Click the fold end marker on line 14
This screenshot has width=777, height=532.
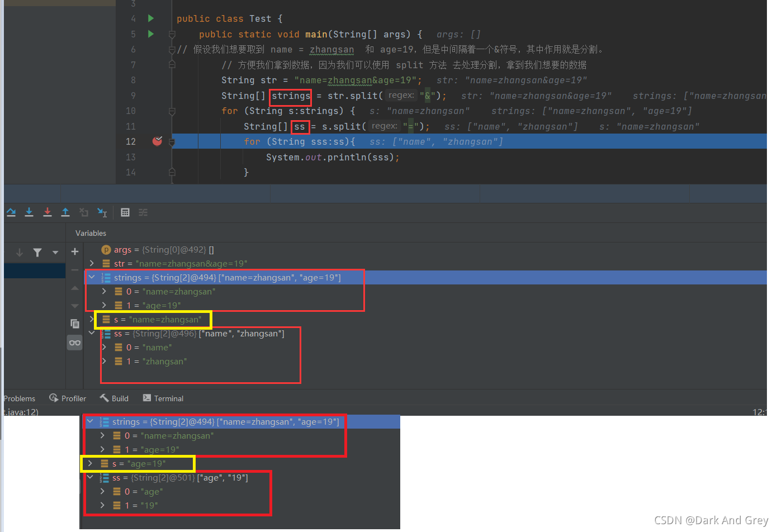tap(172, 172)
